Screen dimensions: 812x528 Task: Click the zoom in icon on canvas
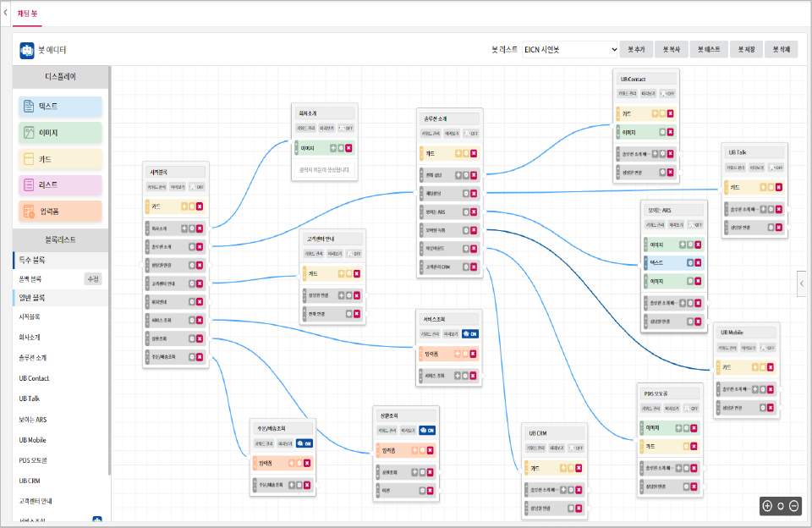coord(767,506)
